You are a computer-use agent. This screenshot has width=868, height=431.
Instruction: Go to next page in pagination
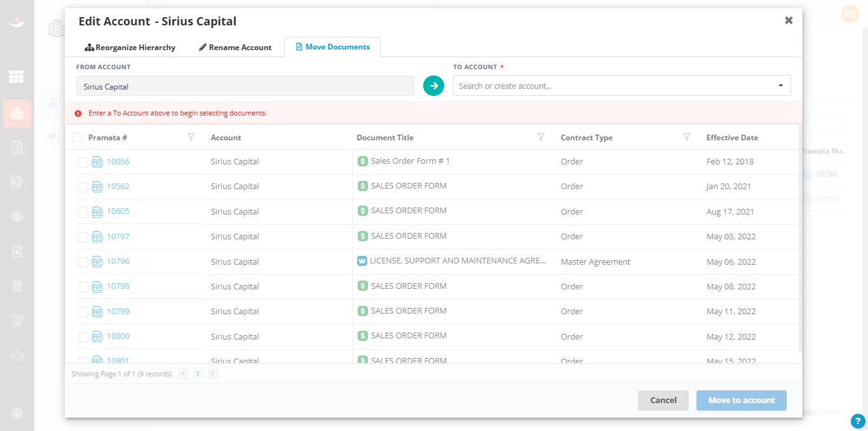point(213,374)
